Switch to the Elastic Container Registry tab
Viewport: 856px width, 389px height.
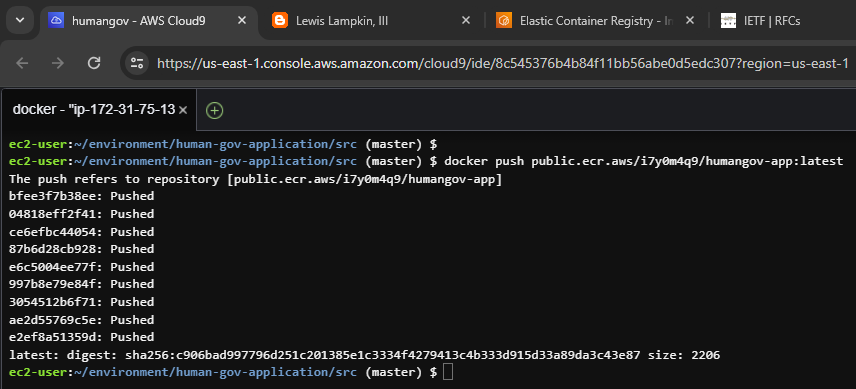click(x=595, y=21)
